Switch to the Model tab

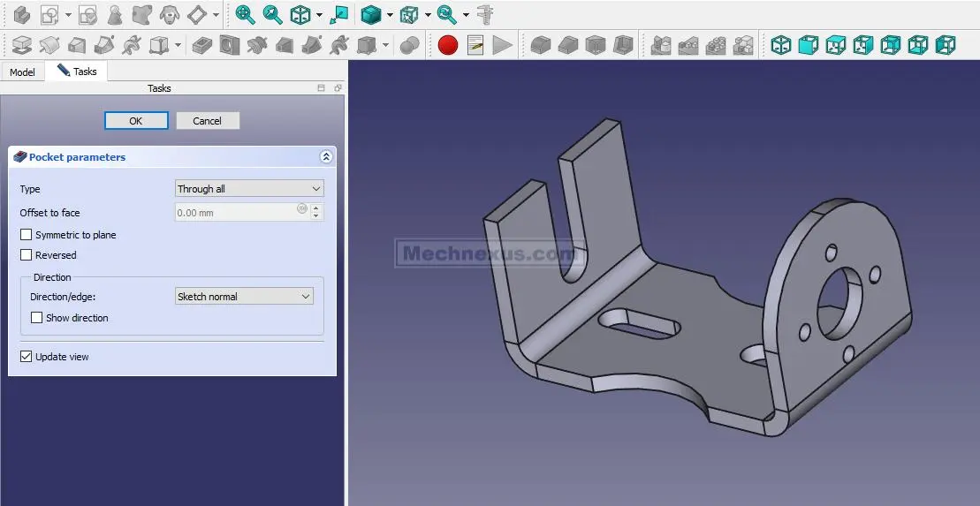22,72
